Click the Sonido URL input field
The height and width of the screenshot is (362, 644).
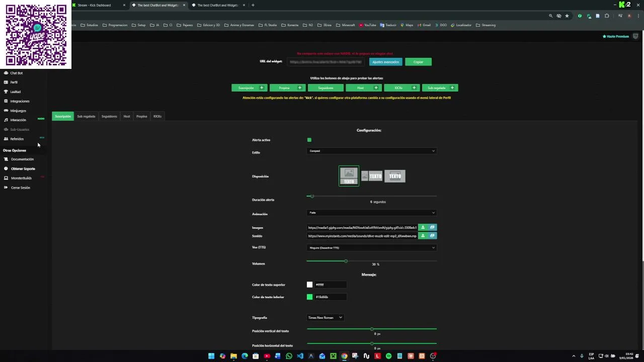pyautogui.click(x=362, y=235)
